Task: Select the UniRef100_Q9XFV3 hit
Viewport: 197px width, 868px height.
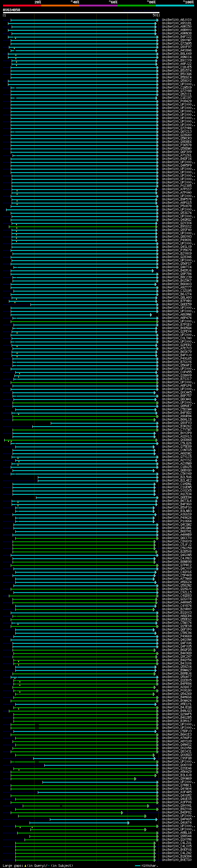Action: click(177, 423)
